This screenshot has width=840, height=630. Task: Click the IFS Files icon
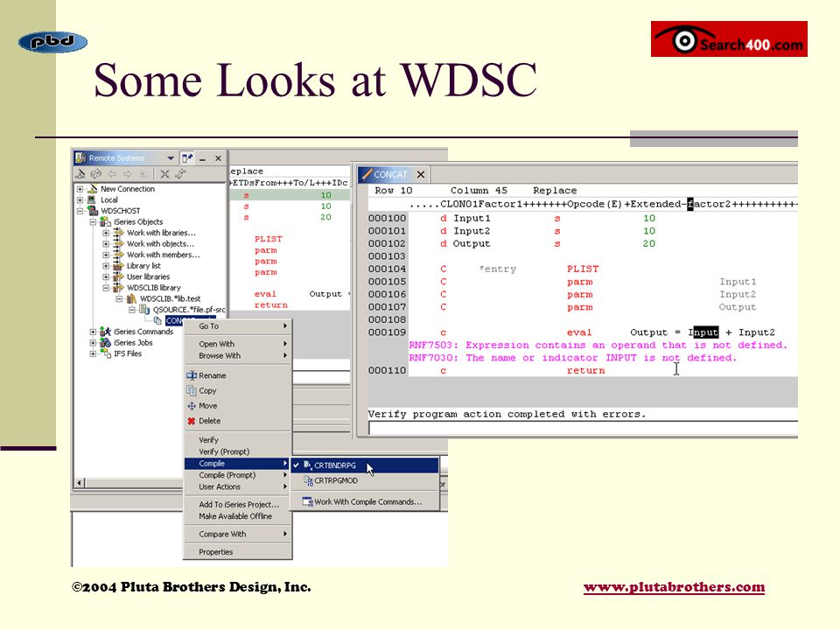point(106,353)
